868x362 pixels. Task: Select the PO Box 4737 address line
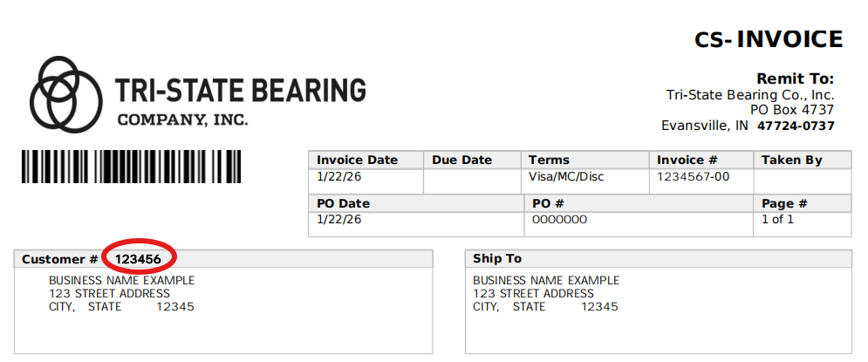coord(792,110)
